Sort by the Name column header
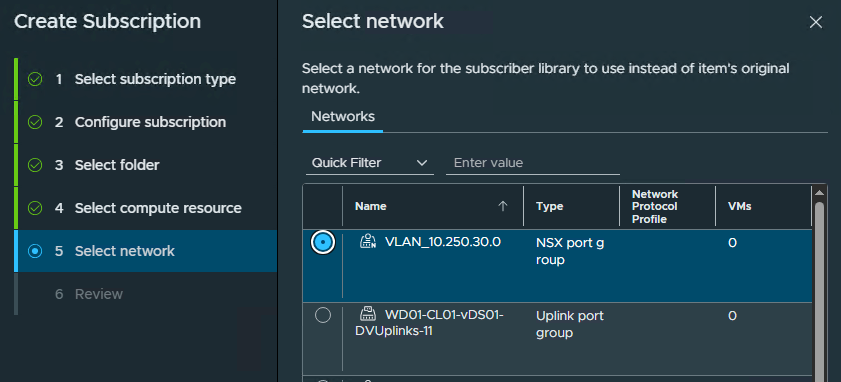Image resolution: width=841 pixels, height=382 pixels. click(371, 206)
